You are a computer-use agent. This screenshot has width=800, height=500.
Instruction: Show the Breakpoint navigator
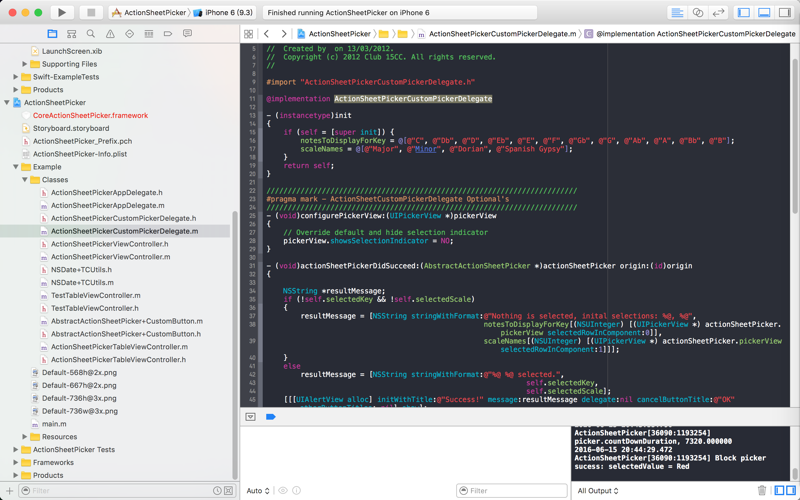click(168, 34)
